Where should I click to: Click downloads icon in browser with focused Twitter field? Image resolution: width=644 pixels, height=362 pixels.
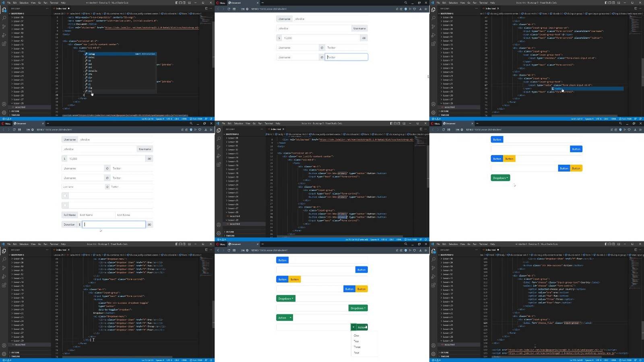(x=420, y=9)
